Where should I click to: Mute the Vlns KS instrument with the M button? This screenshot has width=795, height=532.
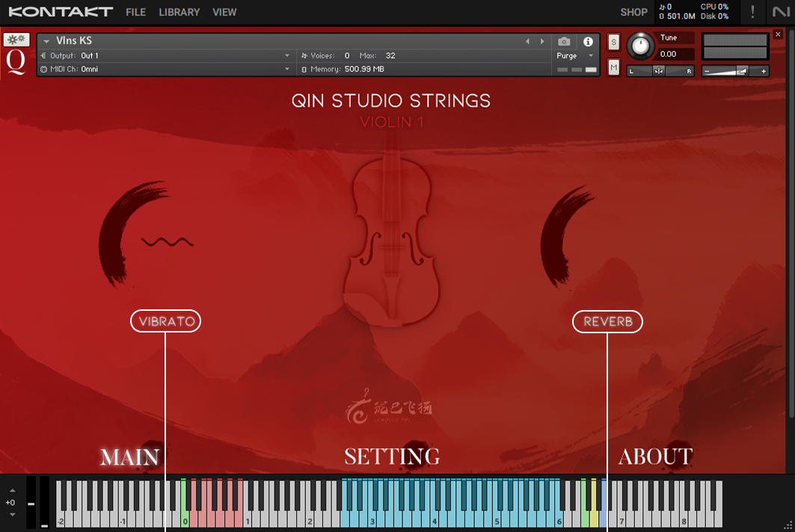(613, 67)
